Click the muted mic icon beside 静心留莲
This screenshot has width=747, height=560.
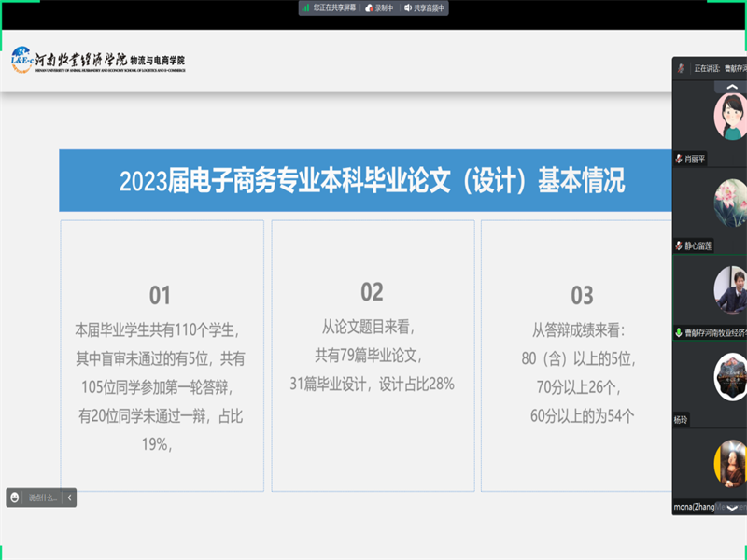click(679, 245)
